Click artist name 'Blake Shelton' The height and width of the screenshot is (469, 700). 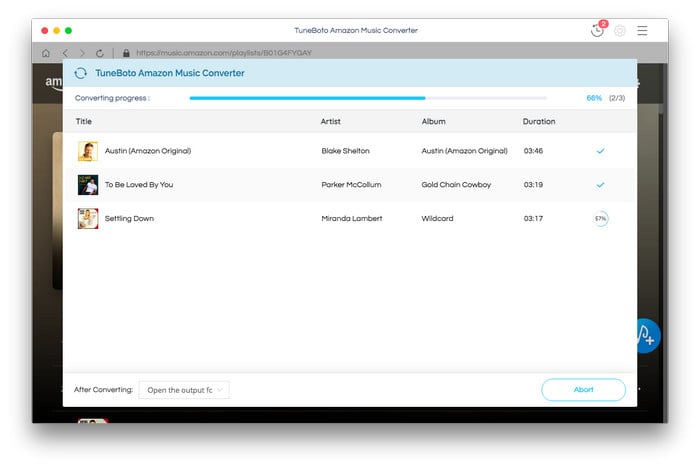346,151
